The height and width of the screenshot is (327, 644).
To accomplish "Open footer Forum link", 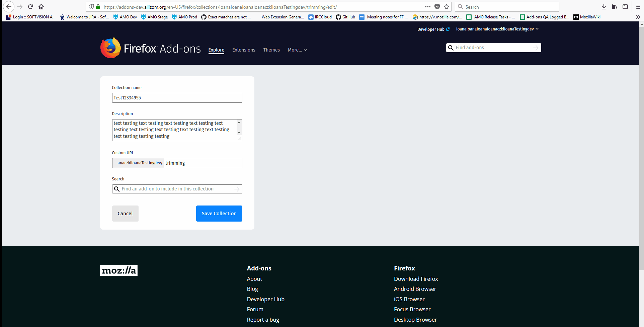I will (255, 309).
